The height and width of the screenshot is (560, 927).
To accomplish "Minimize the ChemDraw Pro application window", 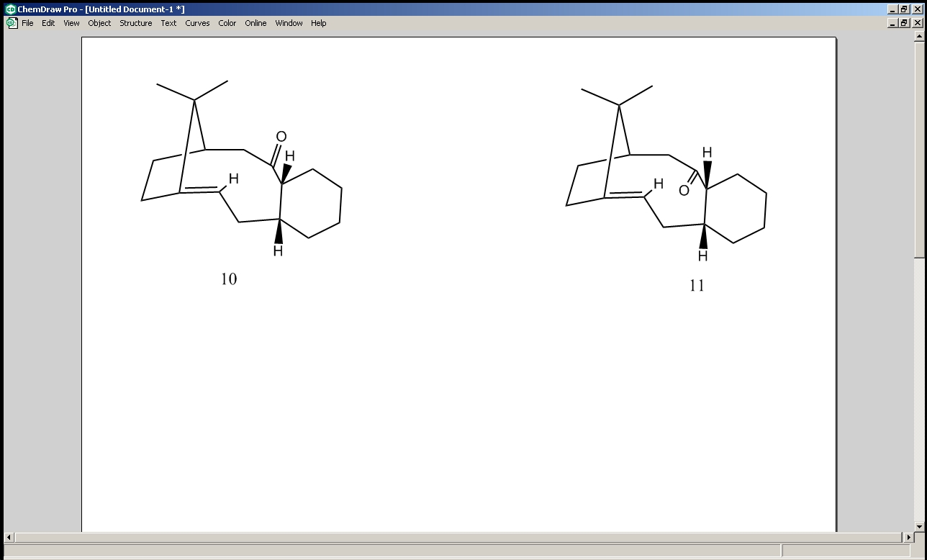I will coord(893,9).
